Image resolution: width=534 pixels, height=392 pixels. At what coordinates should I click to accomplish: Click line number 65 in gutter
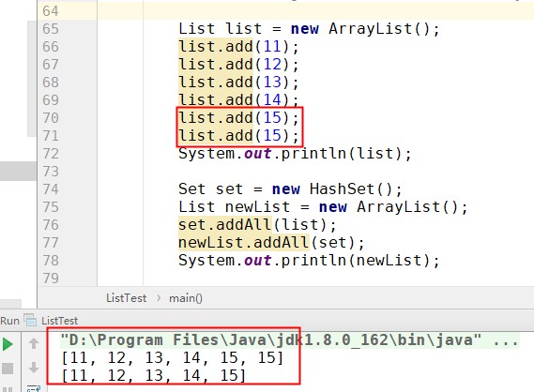[51, 29]
